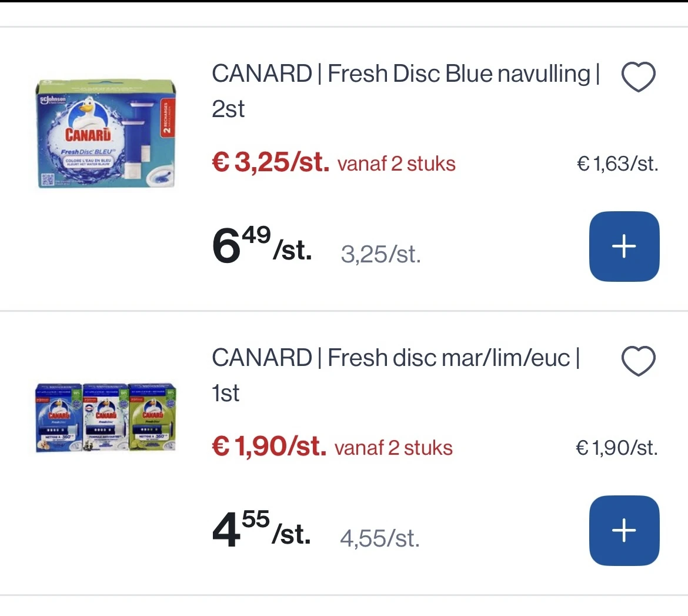This screenshot has width=688, height=616.
Task: Add Fresh Disc Blue navulling to cart
Action: [624, 246]
